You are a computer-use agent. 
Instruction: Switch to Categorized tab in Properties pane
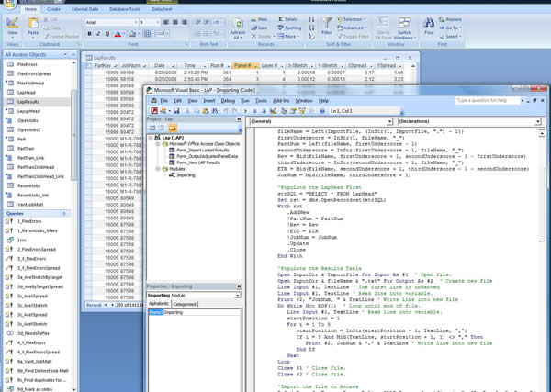[x=185, y=304]
